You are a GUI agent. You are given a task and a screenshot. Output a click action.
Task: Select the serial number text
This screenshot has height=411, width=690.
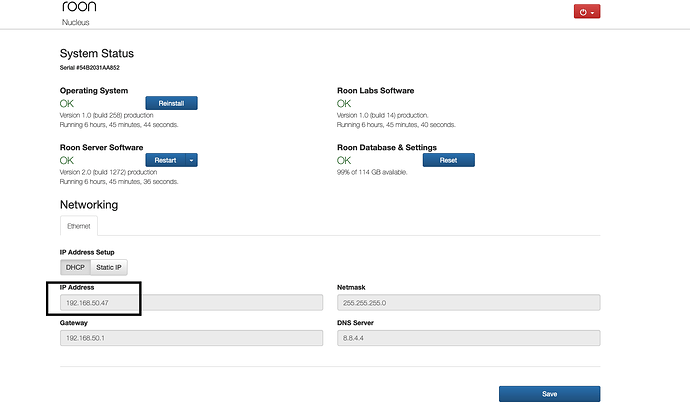tap(90, 67)
